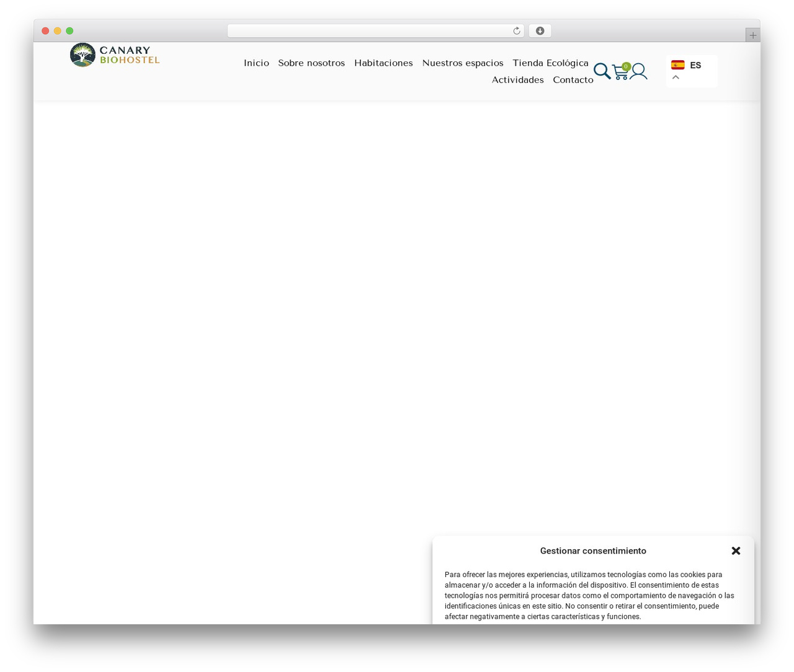This screenshot has height=672, width=794.
Task: Open the shopping cart icon
Action: pyautogui.click(x=620, y=73)
